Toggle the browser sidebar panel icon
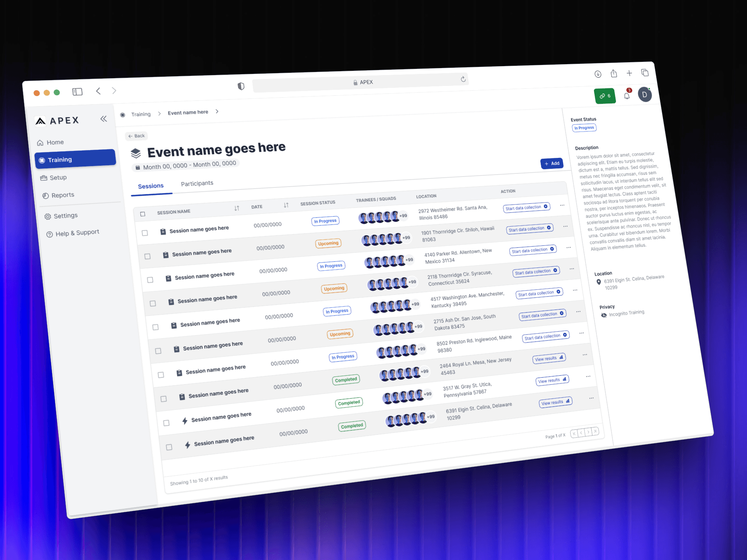This screenshot has width=747, height=560. coord(77,92)
